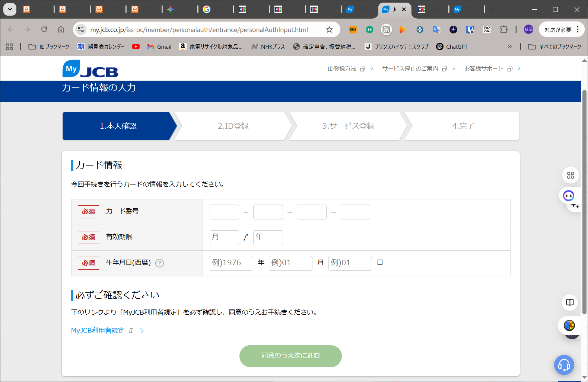Click the 同意のうえ次に進む button
The image size is (588, 382).
point(290,356)
